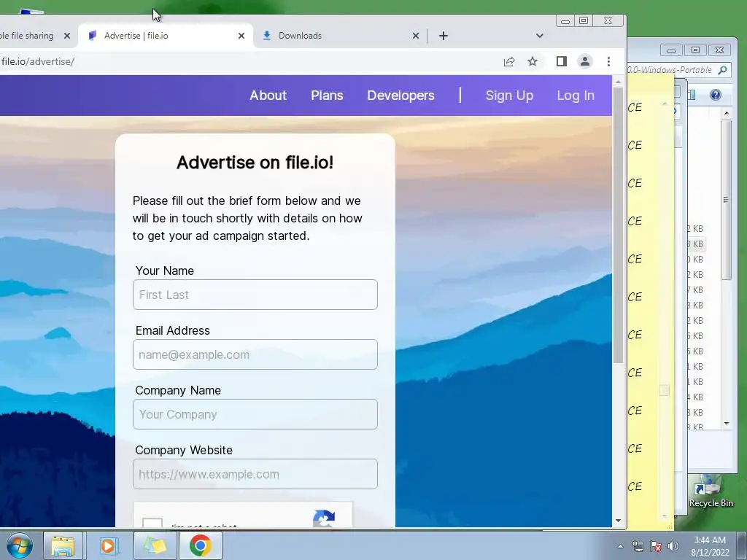Viewport: 747px width, 560px height.
Task: Open Chrome side panel icon
Action: click(x=561, y=61)
